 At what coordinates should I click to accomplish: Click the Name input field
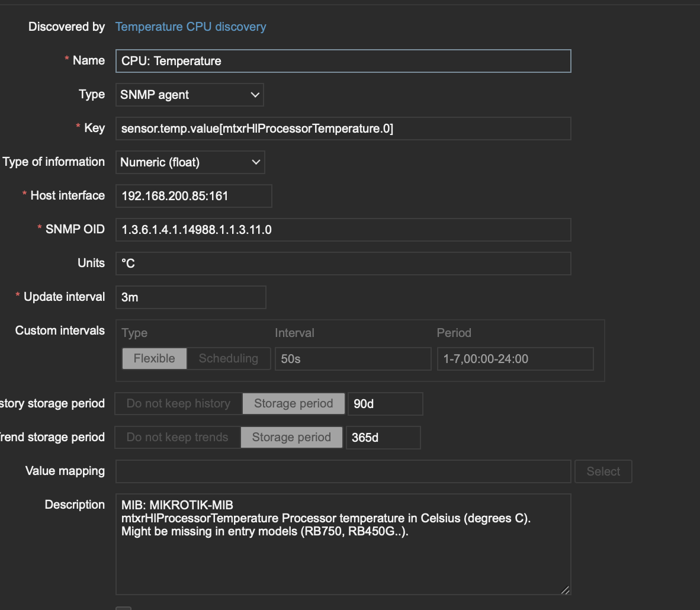343,61
